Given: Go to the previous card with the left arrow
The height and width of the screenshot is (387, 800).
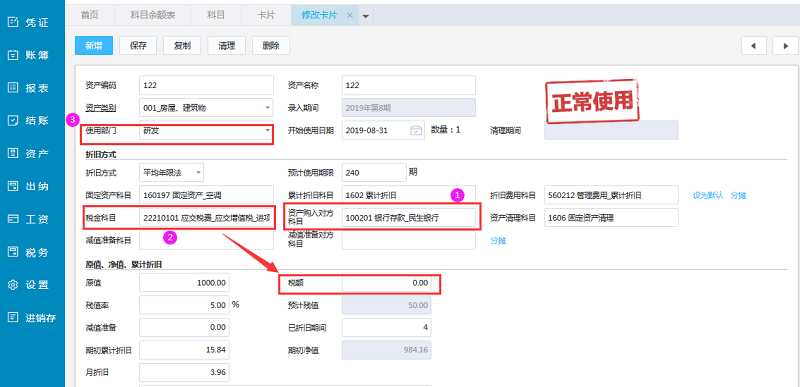Looking at the screenshot, I should point(754,45).
